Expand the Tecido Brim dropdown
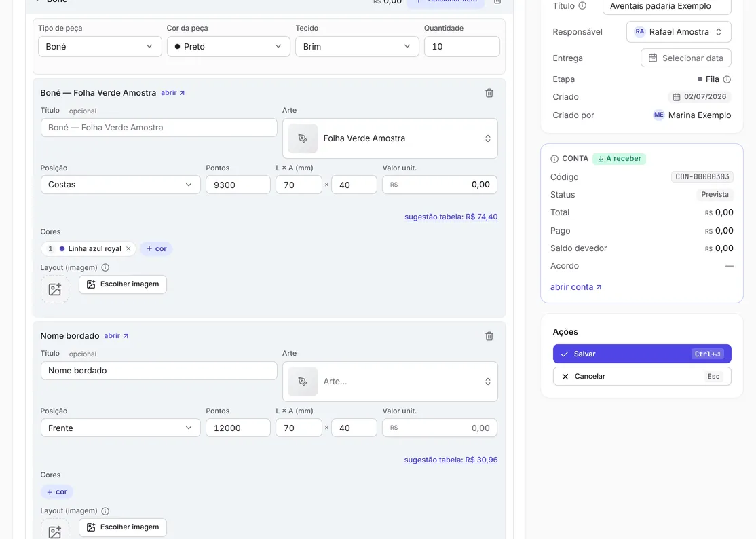The width and height of the screenshot is (756, 539). coord(357,47)
